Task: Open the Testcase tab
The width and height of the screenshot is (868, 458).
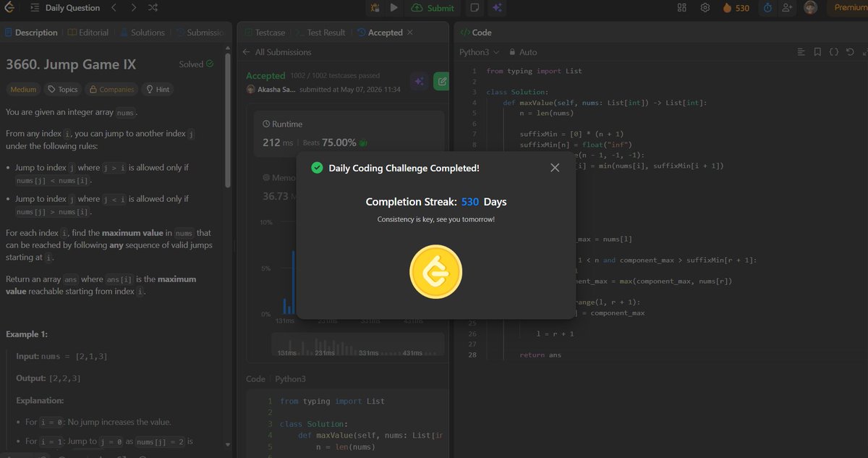Action: tap(265, 33)
